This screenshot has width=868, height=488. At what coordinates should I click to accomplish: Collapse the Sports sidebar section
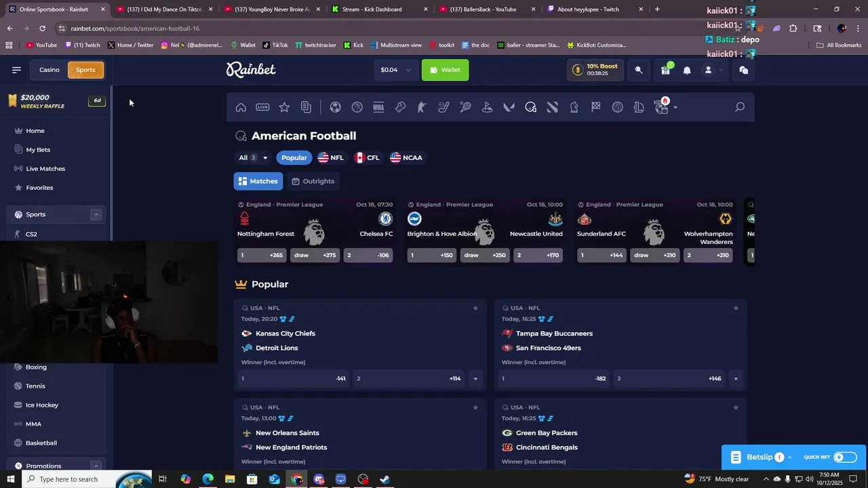pyautogui.click(x=96, y=214)
